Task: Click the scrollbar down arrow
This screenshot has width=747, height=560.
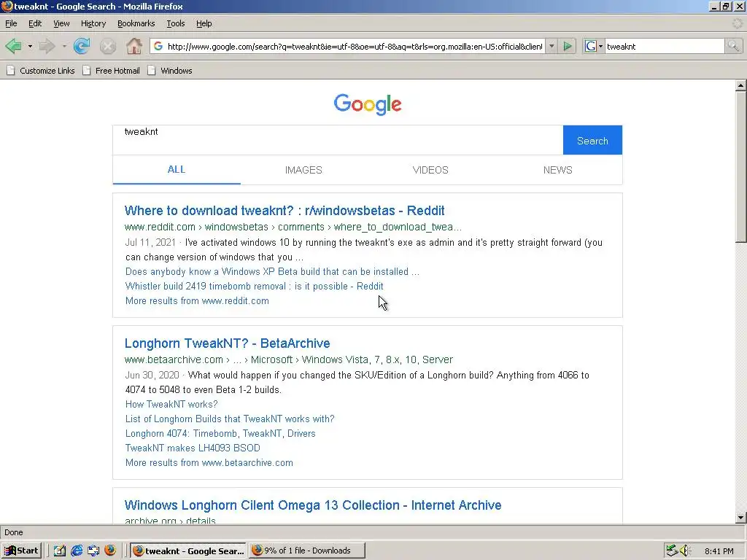Action: pyautogui.click(x=741, y=518)
